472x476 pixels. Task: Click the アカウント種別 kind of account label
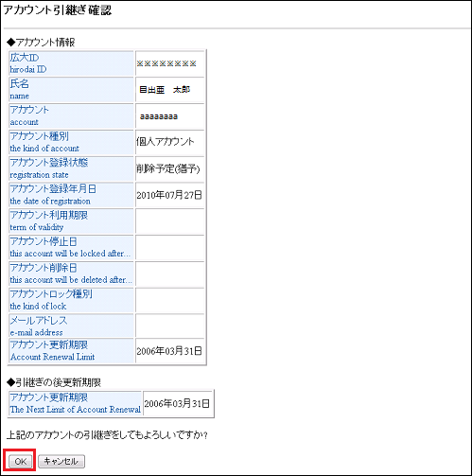(x=72, y=142)
